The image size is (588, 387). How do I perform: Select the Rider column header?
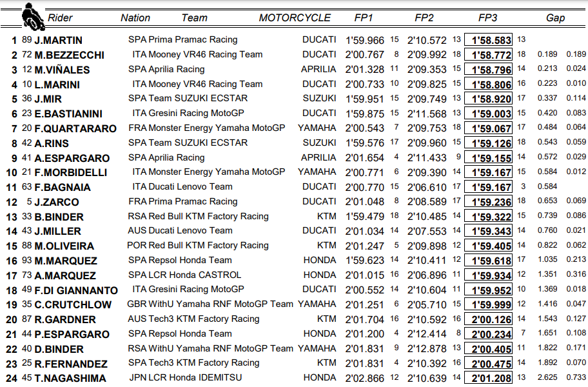60,17
